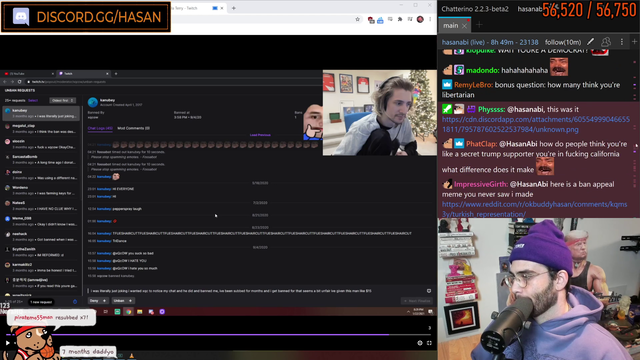
Task: Open the purple round taskbar icon
Action: tap(162, 312)
